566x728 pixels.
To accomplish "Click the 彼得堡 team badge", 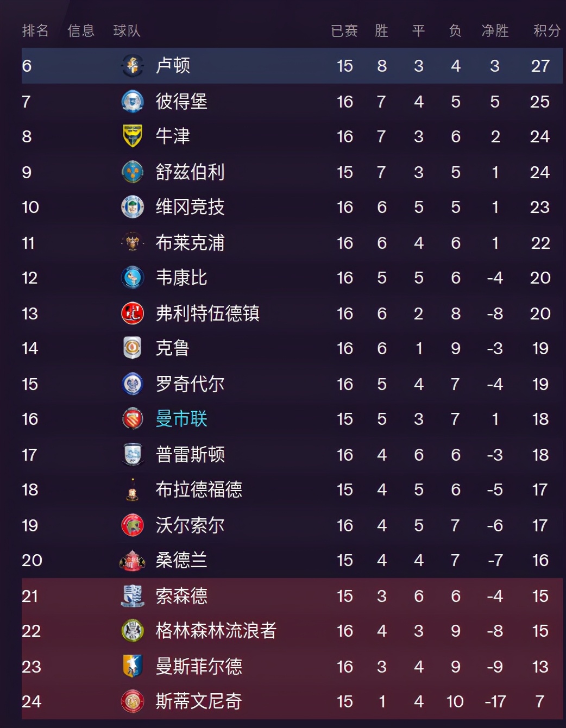I will tap(132, 102).
